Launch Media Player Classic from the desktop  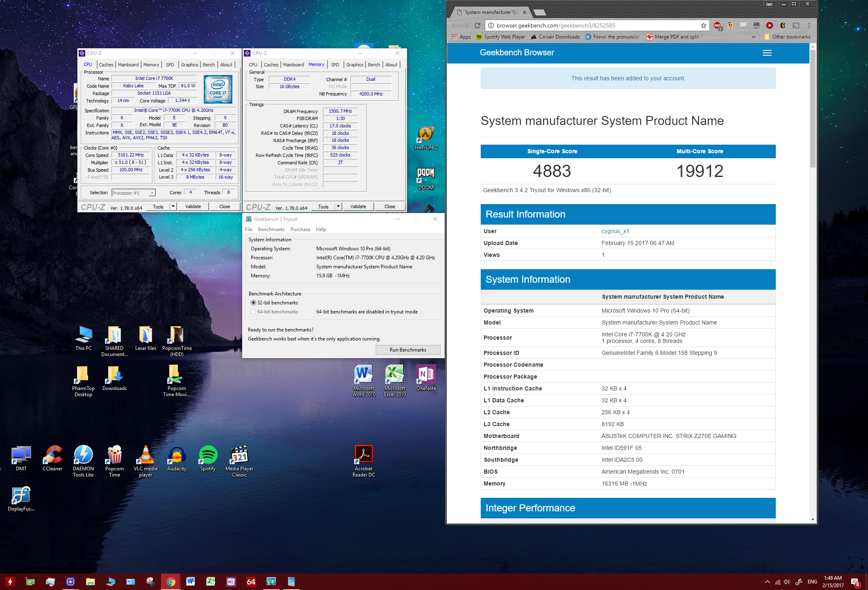(x=239, y=461)
